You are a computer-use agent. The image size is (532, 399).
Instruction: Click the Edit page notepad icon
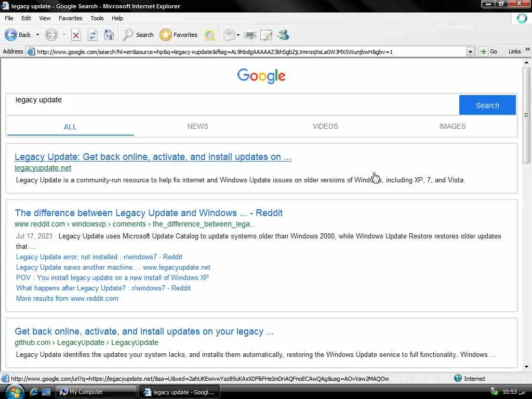(x=267, y=35)
